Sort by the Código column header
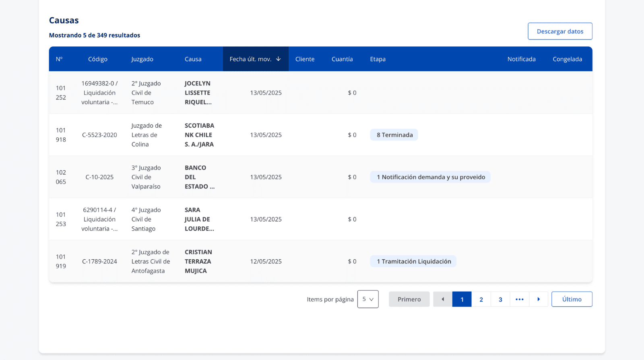The image size is (644, 360). pyautogui.click(x=98, y=59)
